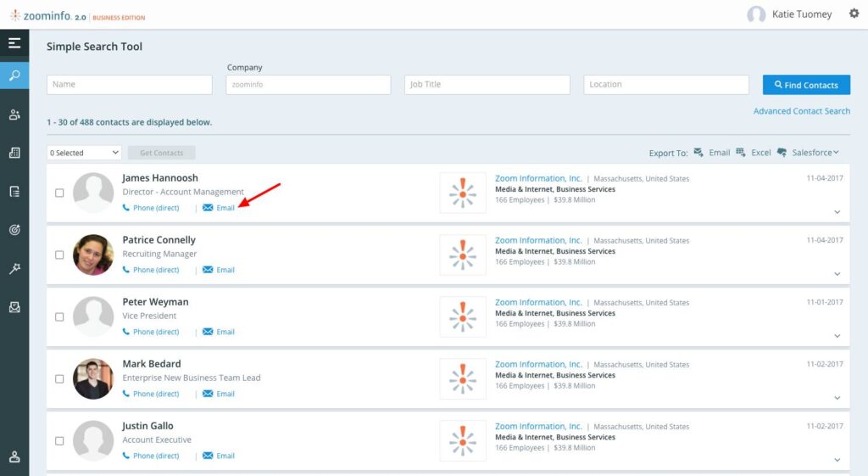
Task: Open Zoom Information, Inc. link in James Hannoosh's row
Action: [x=538, y=178]
